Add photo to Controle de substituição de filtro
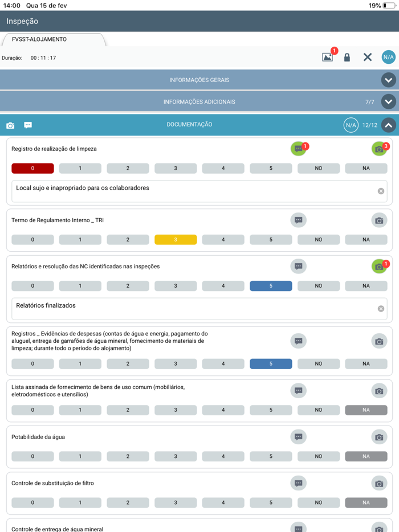Screen dimensions: 399x532 pos(379,483)
